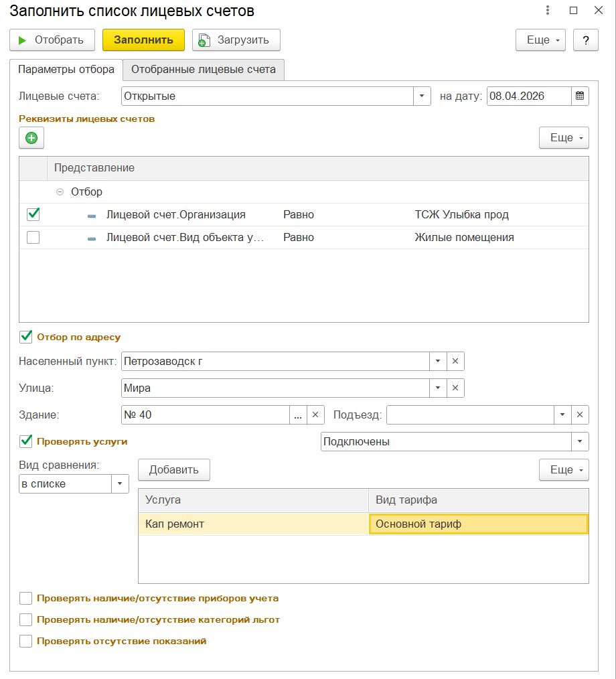Viewport: 616px width, 679px height.
Task: Open the top Еще menu
Action: 540,40
